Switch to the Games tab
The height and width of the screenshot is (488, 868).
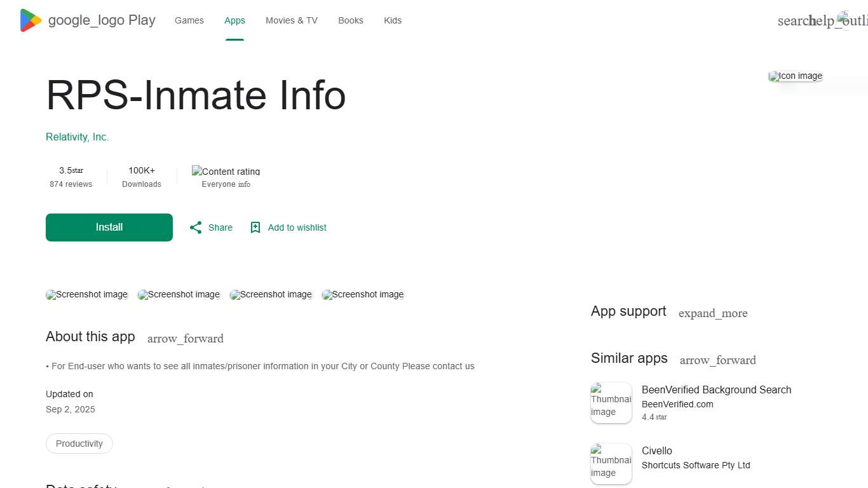[x=189, y=20]
